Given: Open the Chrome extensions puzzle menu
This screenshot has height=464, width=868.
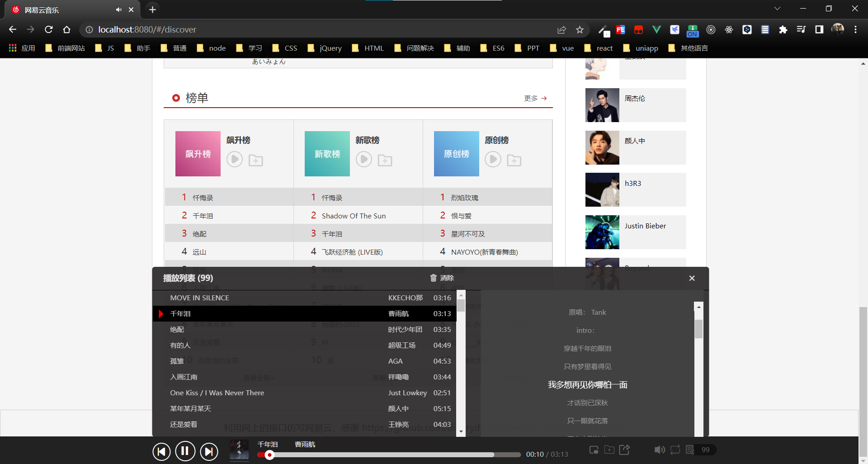Looking at the screenshot, I should pyautogui.click(x=783, y=29).
